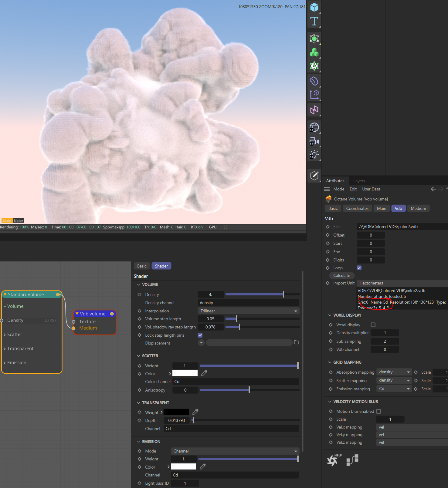This screenshot has height=488, width=448.
Task: Browse Displacement with the folder icon
Action: (x=297, y=342)
